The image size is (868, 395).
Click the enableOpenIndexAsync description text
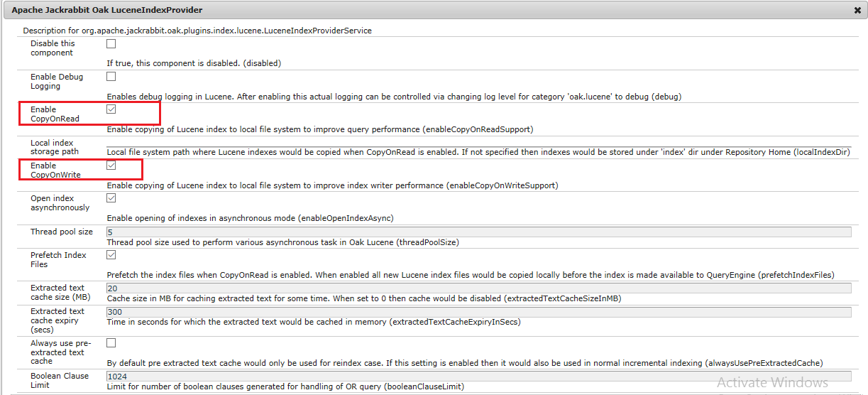250,217
